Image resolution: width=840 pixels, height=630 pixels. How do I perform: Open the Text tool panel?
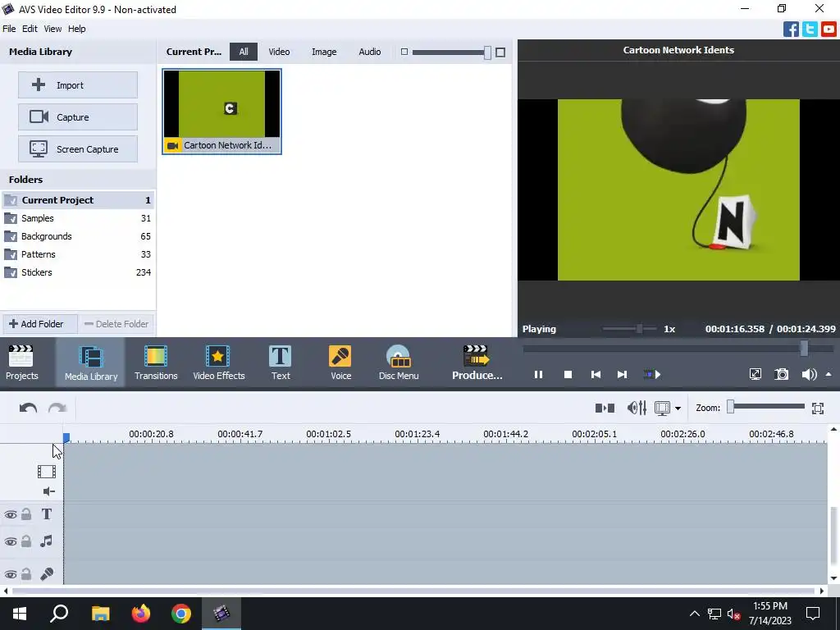click(281, 363)
